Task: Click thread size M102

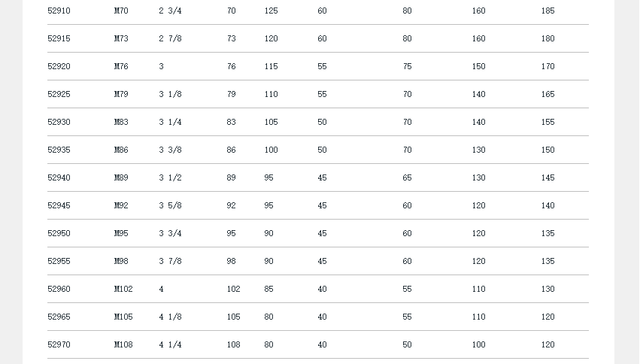Action: coord(123,290)
